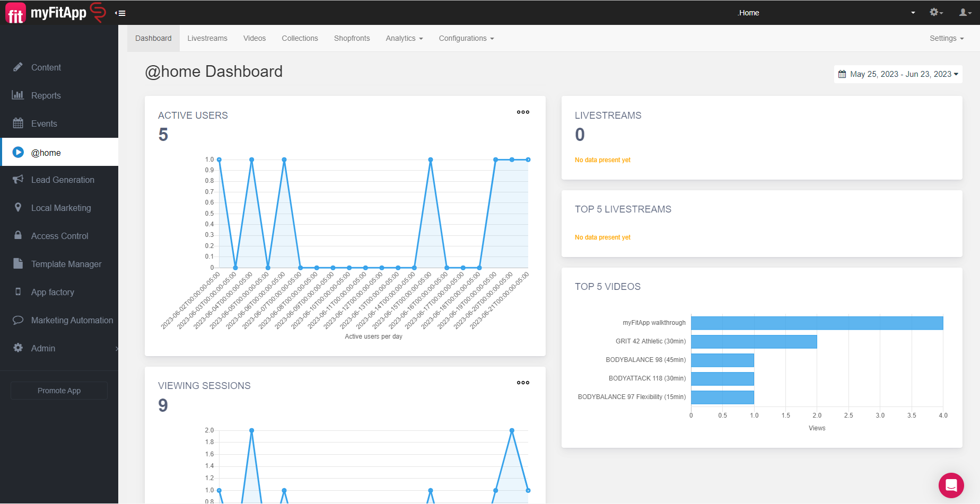Click the Template Manager file icon
The image size is (980, 504).
[x=18, y=263]
